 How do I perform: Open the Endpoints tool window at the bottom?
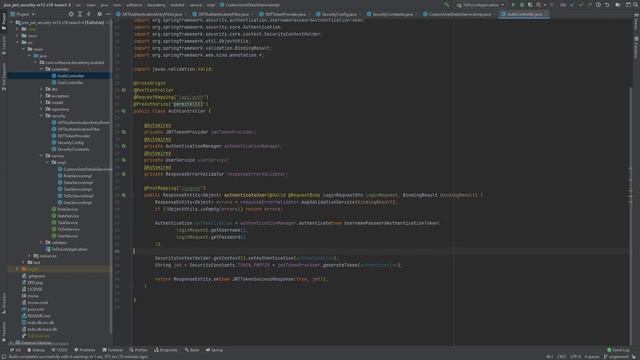[x=166, y=350]
